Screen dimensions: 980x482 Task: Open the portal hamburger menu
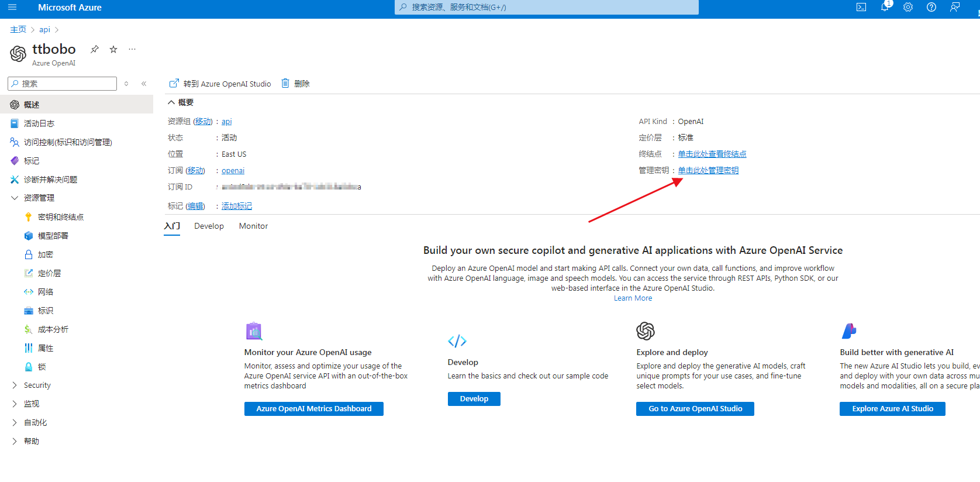tap(12, 8)
